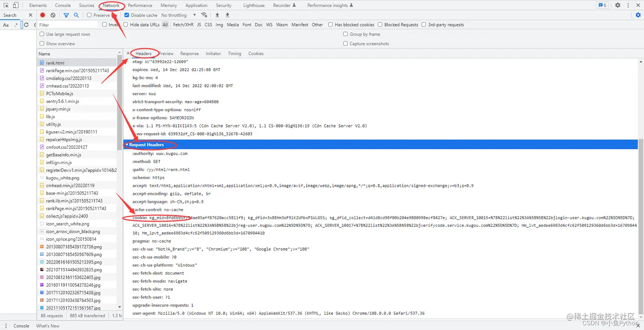The height and width of the screenshot is (330, 644).
Task: Open the Cookies tab of request
Action: 256,53
